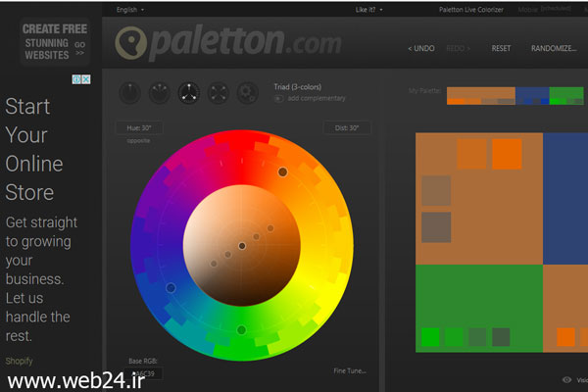Click the ad info icon
Screen dimensions: 588x392
76,79
